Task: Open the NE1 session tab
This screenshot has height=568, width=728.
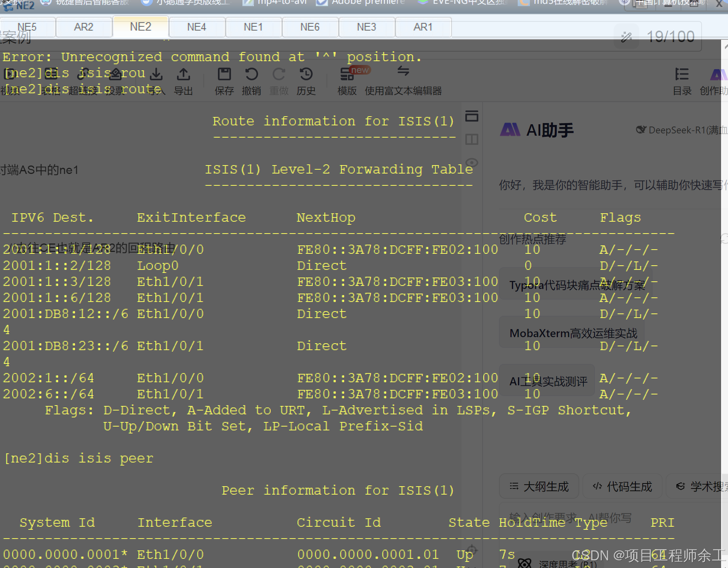Action: click(253, 27)
